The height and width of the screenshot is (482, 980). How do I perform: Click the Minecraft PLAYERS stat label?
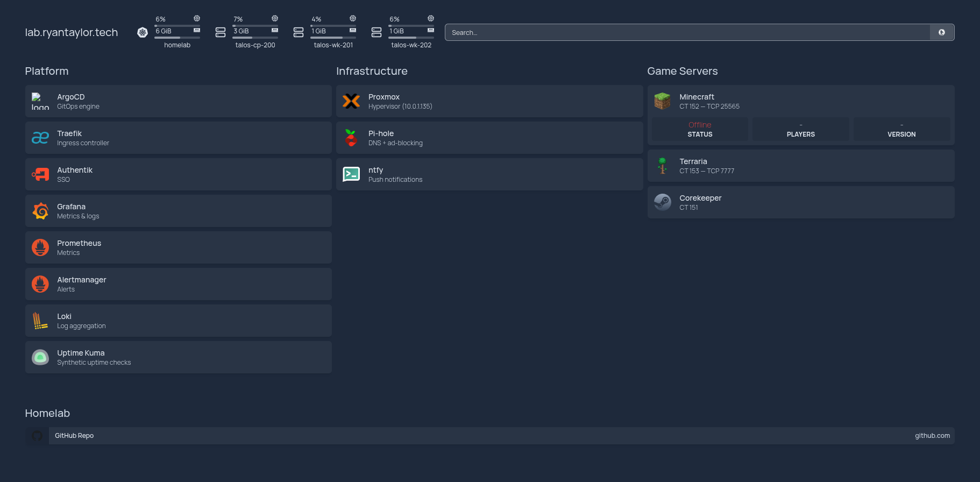[x=801, y=134]
